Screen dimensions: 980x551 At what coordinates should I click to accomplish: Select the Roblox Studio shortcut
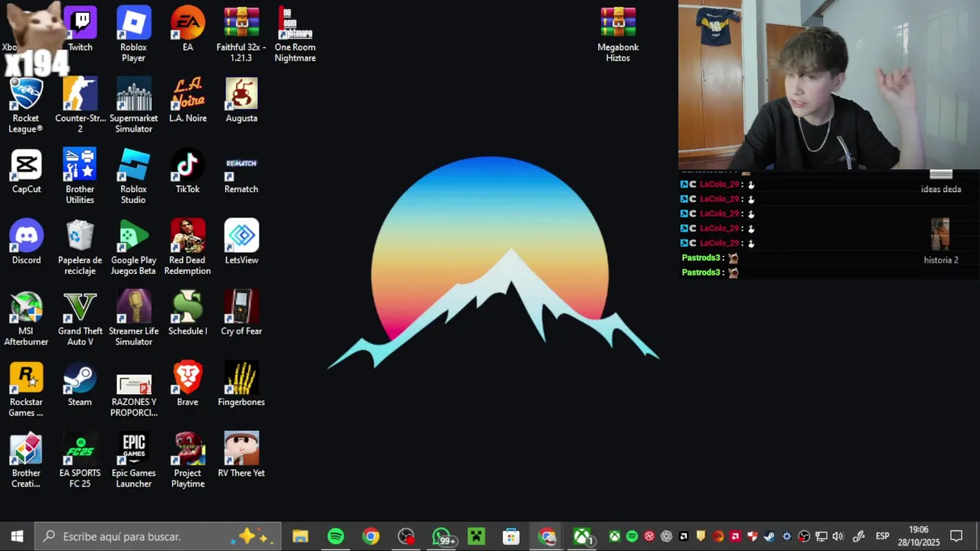click(x=133, y=177)
